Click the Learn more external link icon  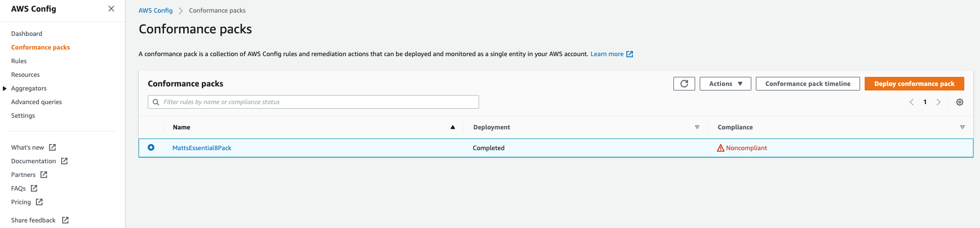630,54
